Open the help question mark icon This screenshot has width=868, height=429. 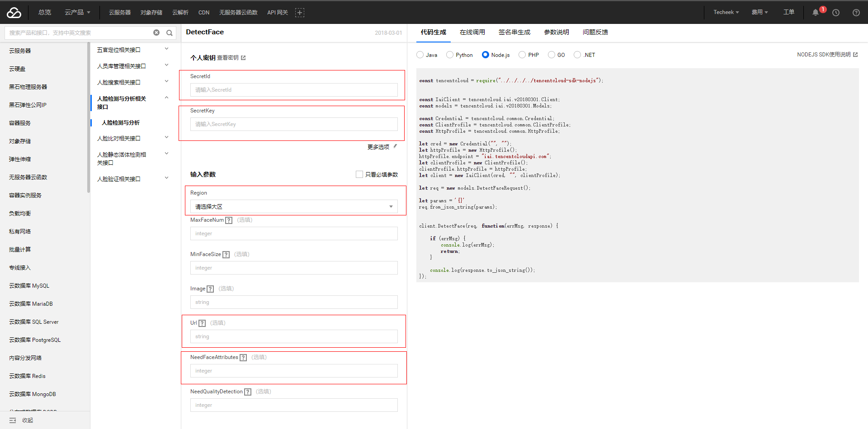[x=856, y=13]
